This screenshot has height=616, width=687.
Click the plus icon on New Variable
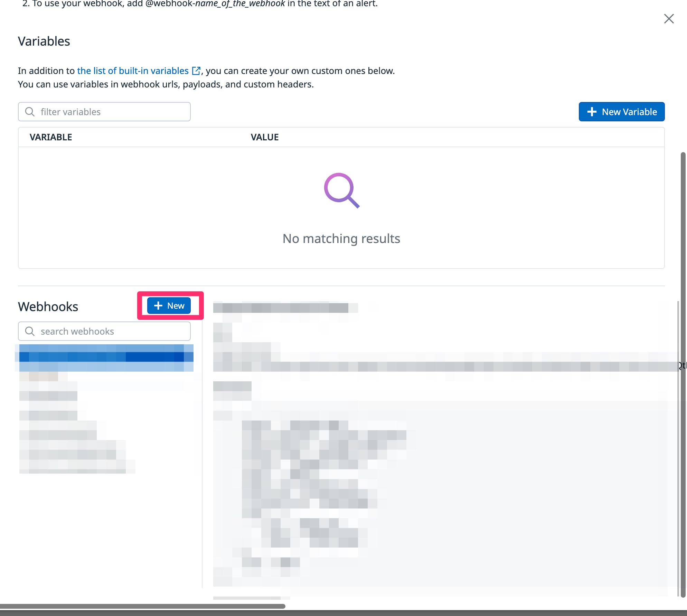pos(592,112)
